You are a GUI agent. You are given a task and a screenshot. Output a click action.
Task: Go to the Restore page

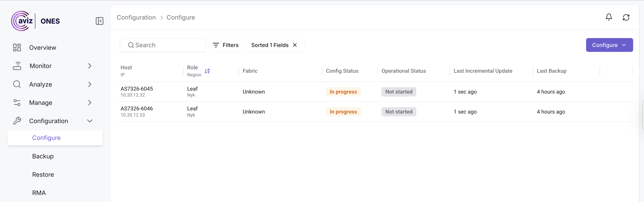coord(43,175)
